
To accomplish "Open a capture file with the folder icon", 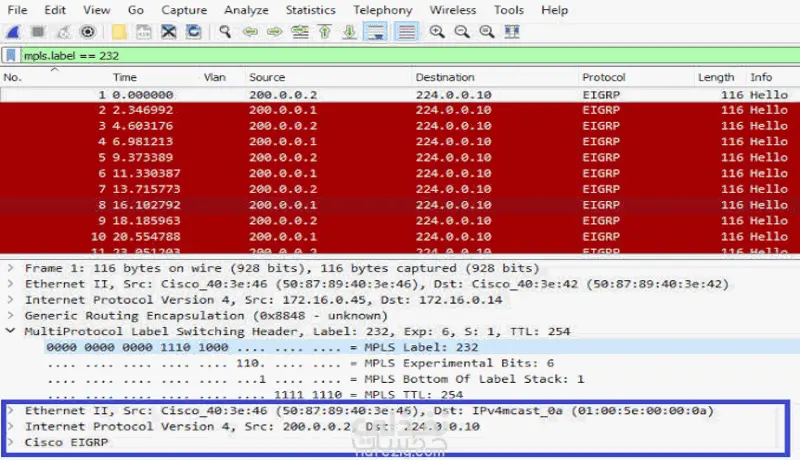I will coord(119,32).
